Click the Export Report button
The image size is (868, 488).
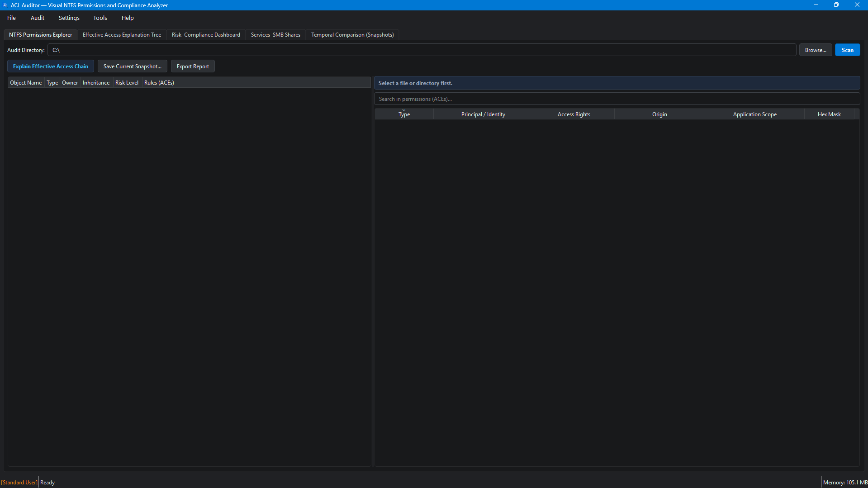pos(193,66)
